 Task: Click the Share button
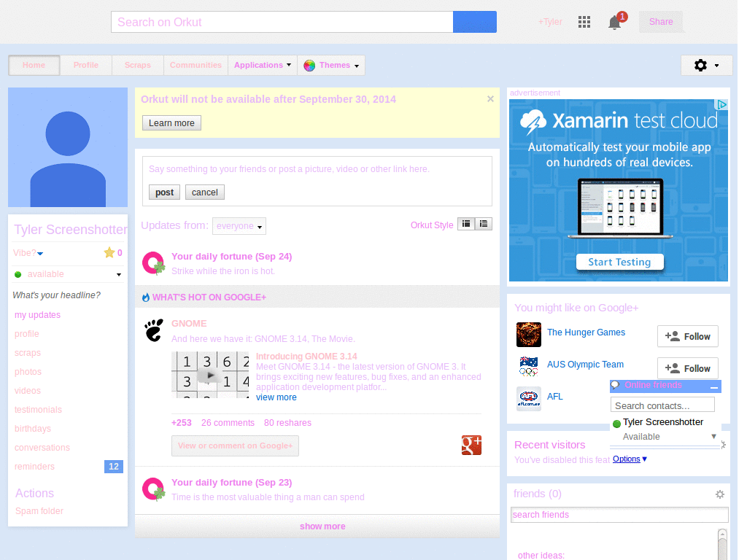coord(661,22)
